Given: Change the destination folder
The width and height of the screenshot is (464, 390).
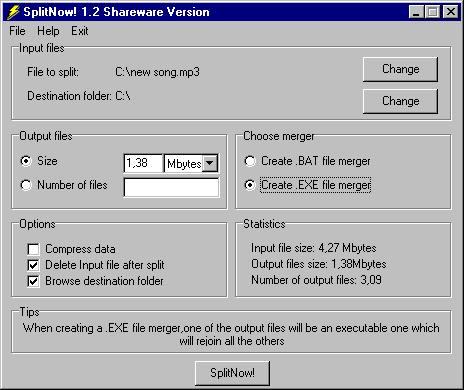Looking at the screenshot, I should click(x=400, y=101).
